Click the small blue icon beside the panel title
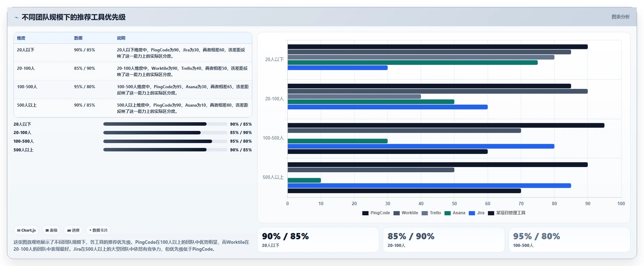This screenshot has width=644, height=266. (x=16, y=17)
